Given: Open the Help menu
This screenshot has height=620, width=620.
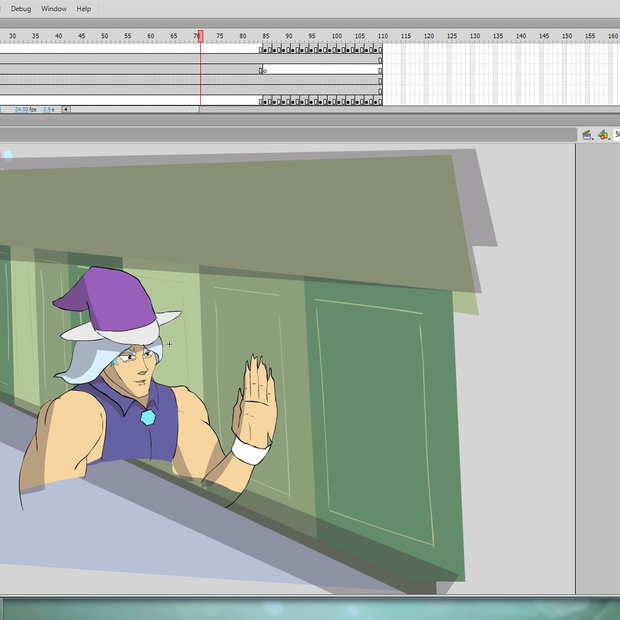Looking at the screenshot, I should (x=84, y=9).
